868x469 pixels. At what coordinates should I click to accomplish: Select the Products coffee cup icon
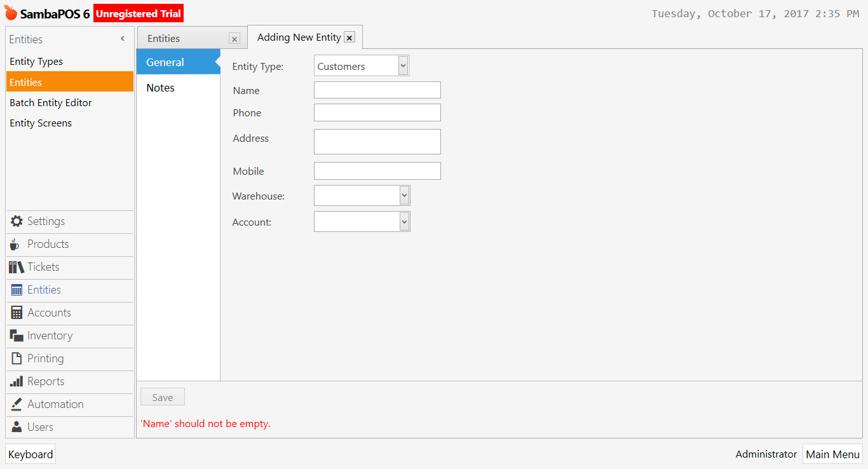pos(16,244)
